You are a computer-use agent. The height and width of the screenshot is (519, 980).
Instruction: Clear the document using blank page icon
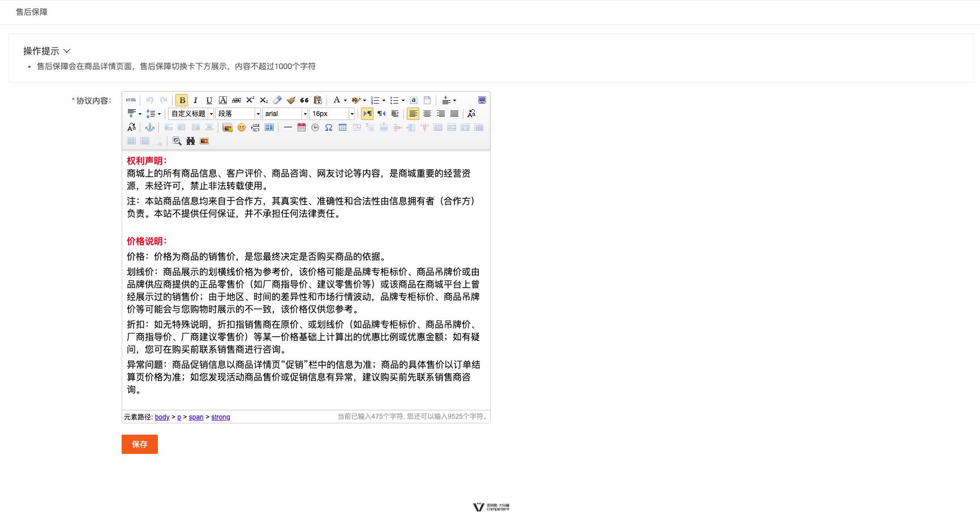427,100
